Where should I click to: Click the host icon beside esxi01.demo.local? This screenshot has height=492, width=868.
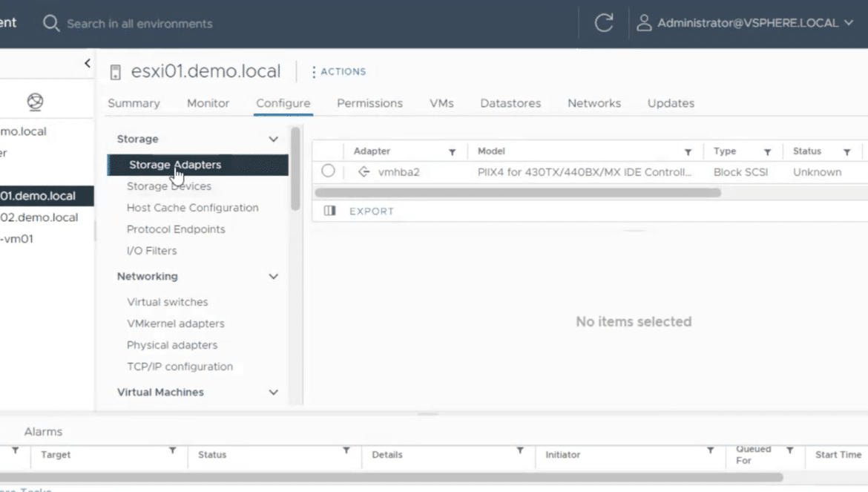coord(115,72)
